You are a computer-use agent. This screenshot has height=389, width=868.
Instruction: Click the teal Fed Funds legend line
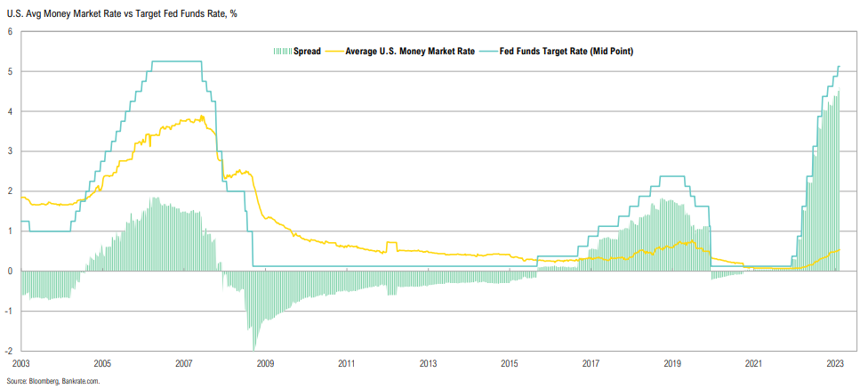488,52
